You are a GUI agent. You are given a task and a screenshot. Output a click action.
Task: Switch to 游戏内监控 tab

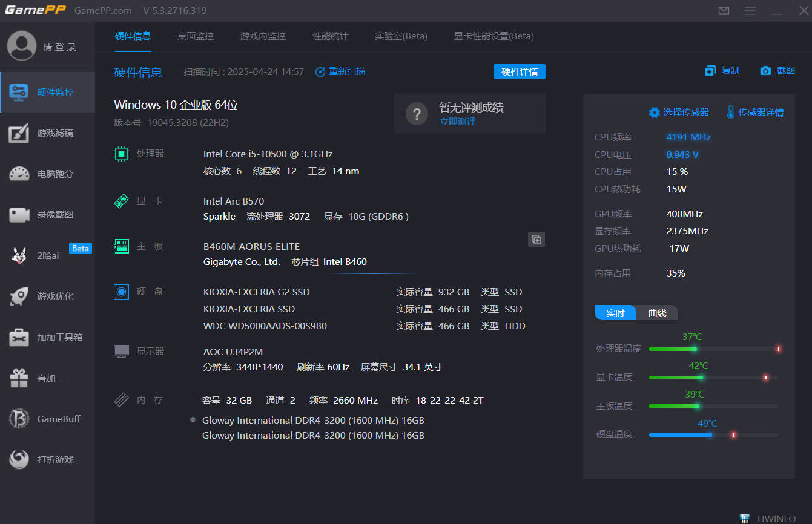tap(263, 36)
